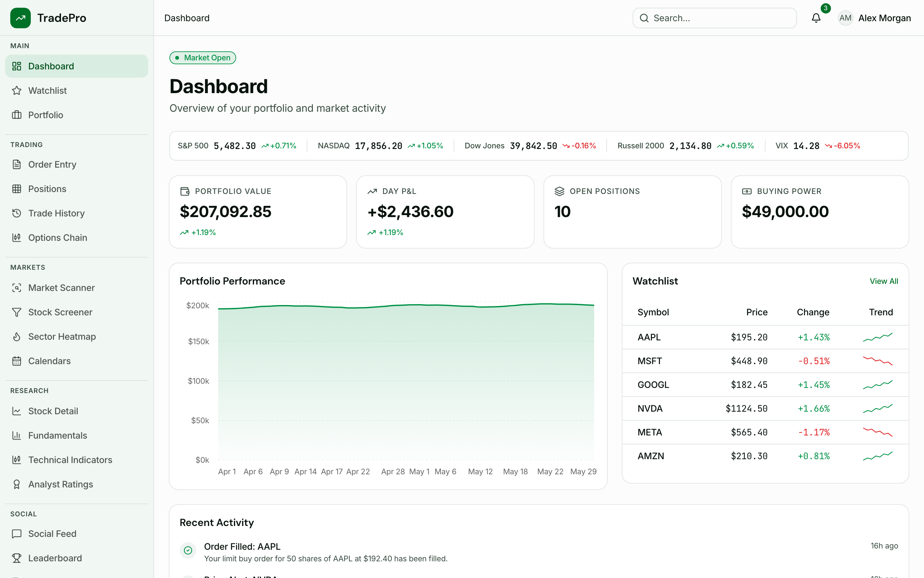The width and height of the screenshot is (924, 578).
Task: Click the Calendars icon
Action: 16,361
